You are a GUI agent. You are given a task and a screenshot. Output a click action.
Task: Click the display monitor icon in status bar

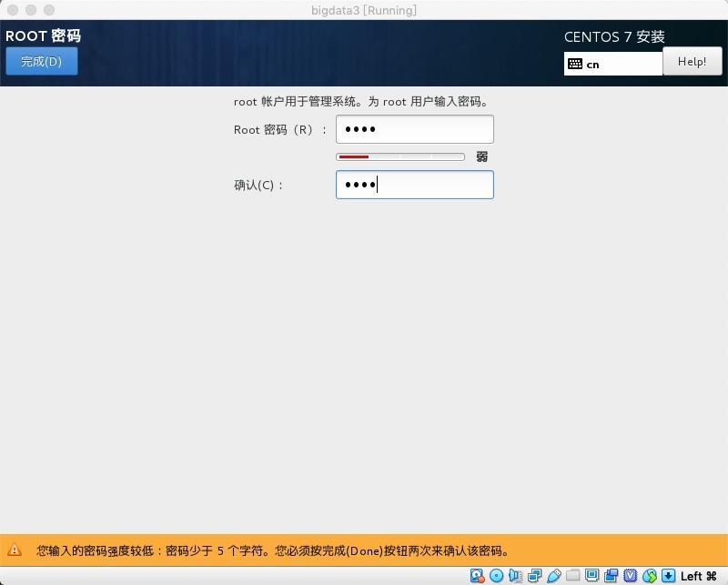[x=592, y=576]
